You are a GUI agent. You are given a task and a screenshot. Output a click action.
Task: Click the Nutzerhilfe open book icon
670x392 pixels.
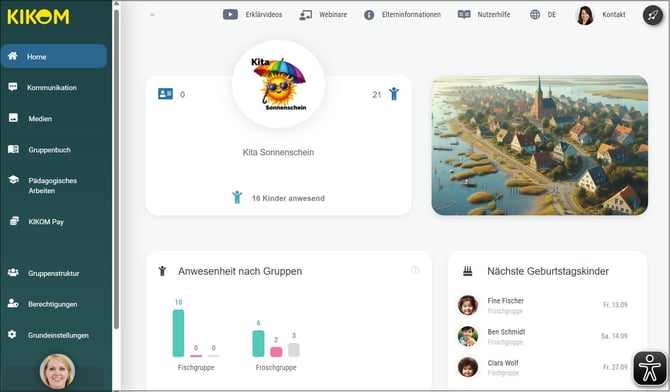click(464, 15)
